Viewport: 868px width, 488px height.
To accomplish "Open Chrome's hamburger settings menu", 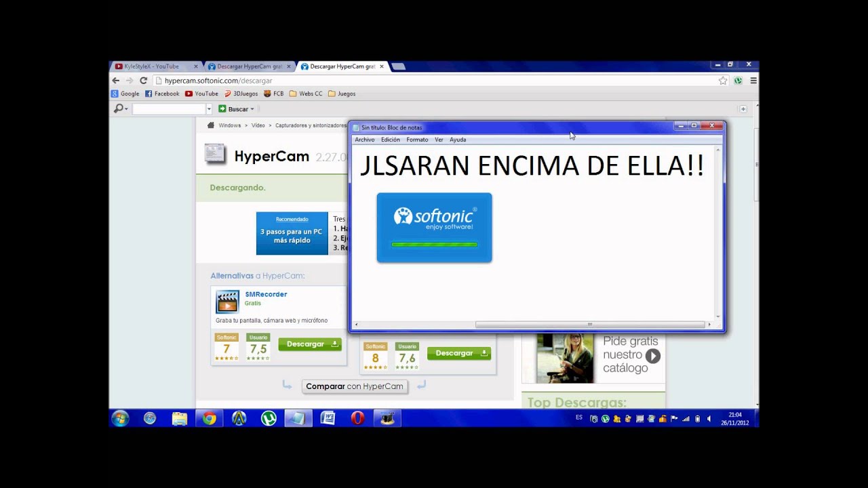I will 753,80.
